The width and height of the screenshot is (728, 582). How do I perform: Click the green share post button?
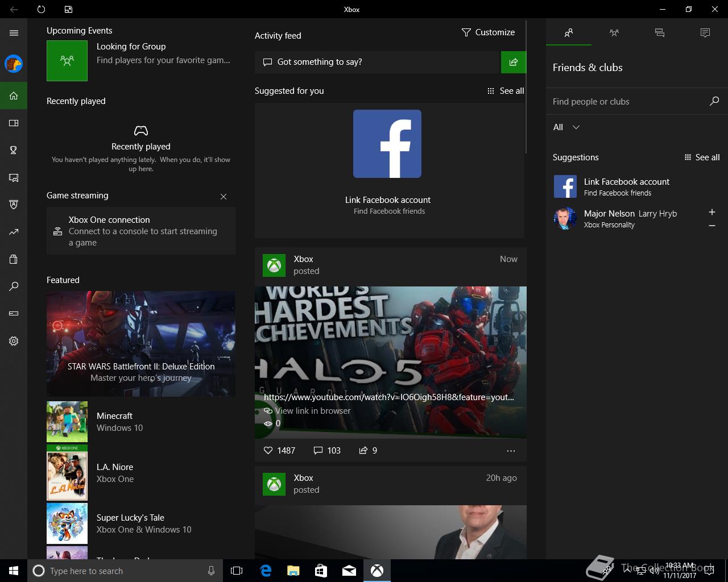click(514, 62)
